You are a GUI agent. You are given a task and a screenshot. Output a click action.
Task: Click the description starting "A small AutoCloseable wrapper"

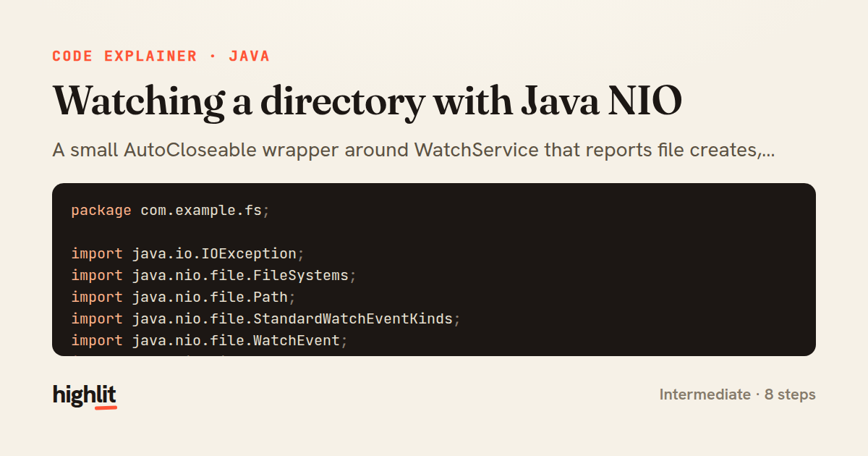pyautogui.click(x=414, y=151)
